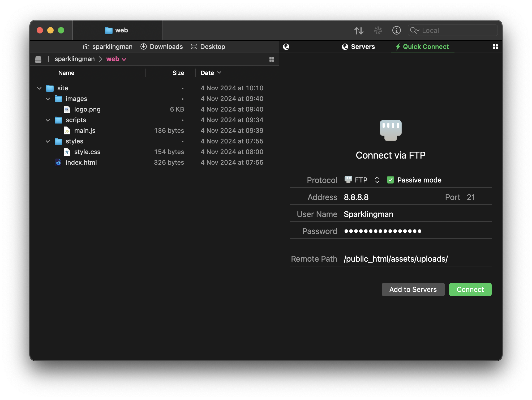532x400 pixels.
Task: Click the 136 bytes size of main.js
Action: click(169, 131)
